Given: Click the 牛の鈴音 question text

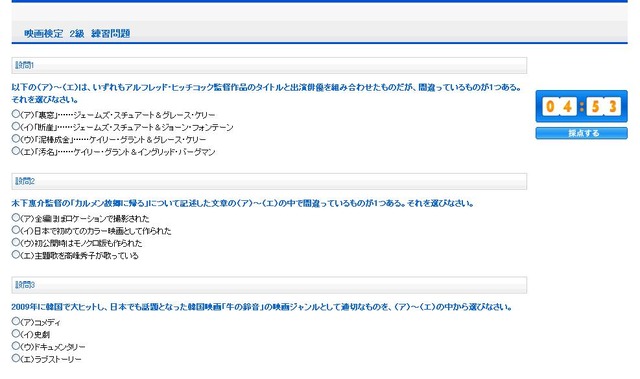Looking at the screenshot, I should point(262,307).
